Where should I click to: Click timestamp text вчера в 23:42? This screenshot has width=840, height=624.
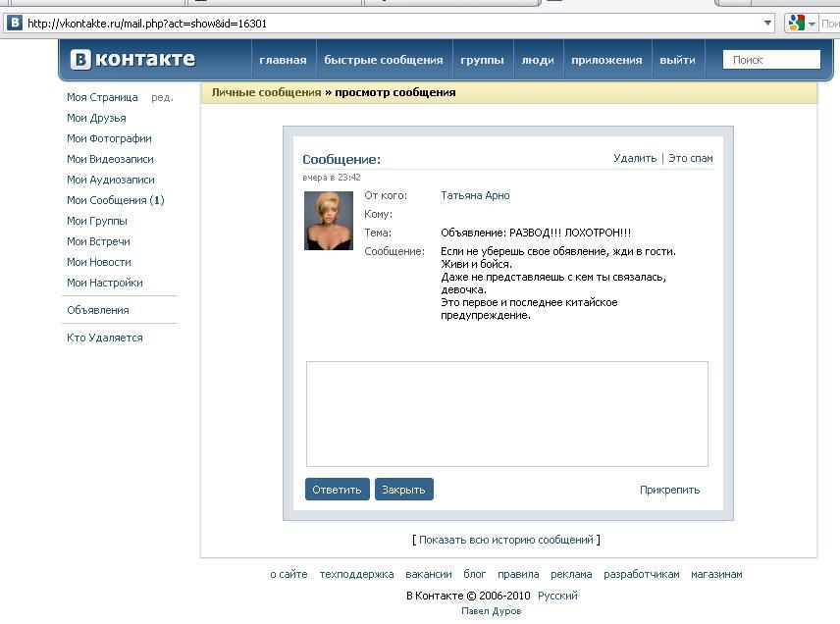pyautogui.click(x=332, y=178)
